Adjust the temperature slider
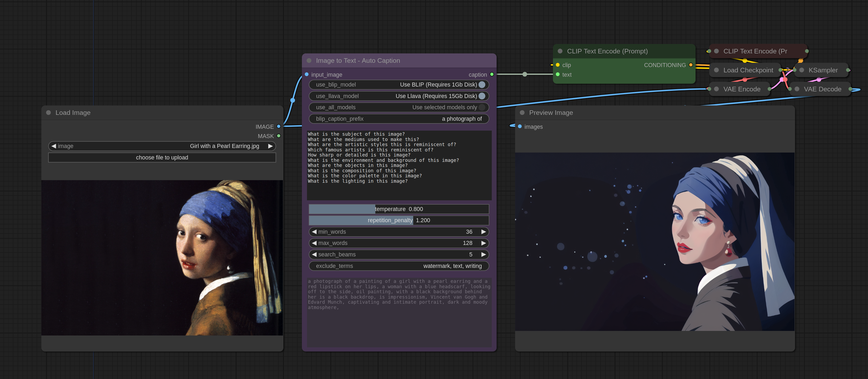The image size is (868, 379). (x=399, y=209)
